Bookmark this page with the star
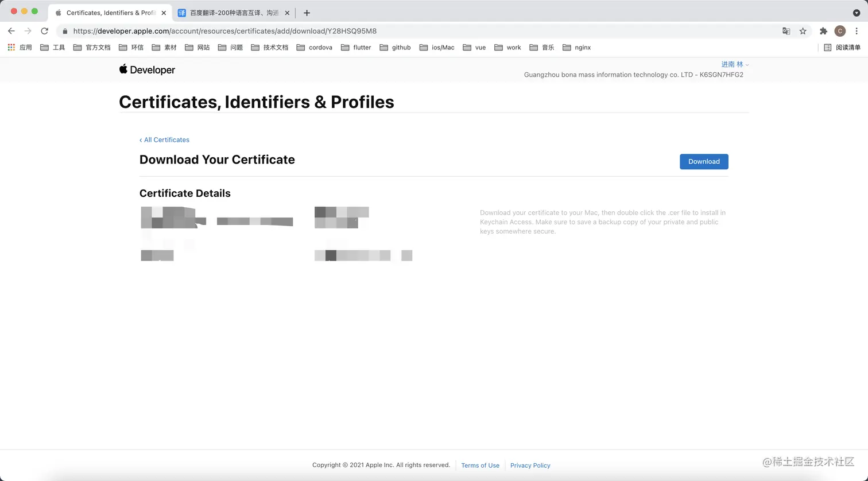Screen dimensions: 868x481 tap(803, 31)
